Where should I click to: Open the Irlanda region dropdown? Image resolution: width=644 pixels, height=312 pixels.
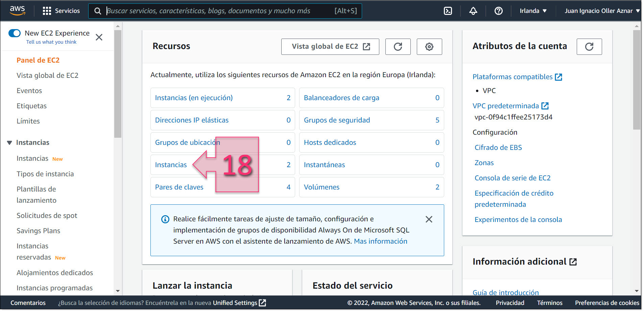click(533, 10)
